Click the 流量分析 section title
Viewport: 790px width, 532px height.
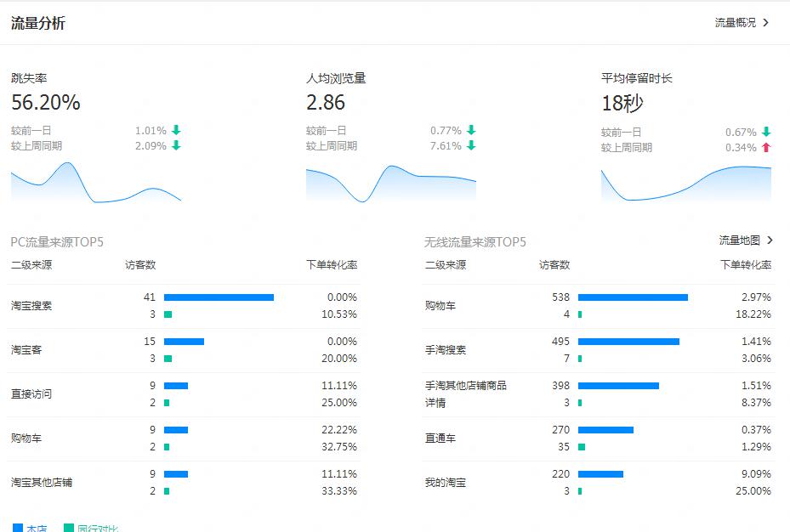tap(38, 23)
